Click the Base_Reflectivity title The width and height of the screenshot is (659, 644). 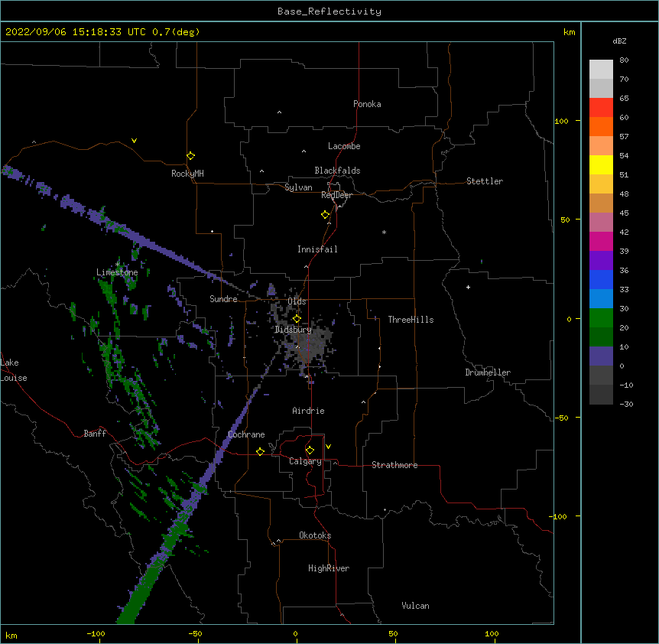coord(329,11)
